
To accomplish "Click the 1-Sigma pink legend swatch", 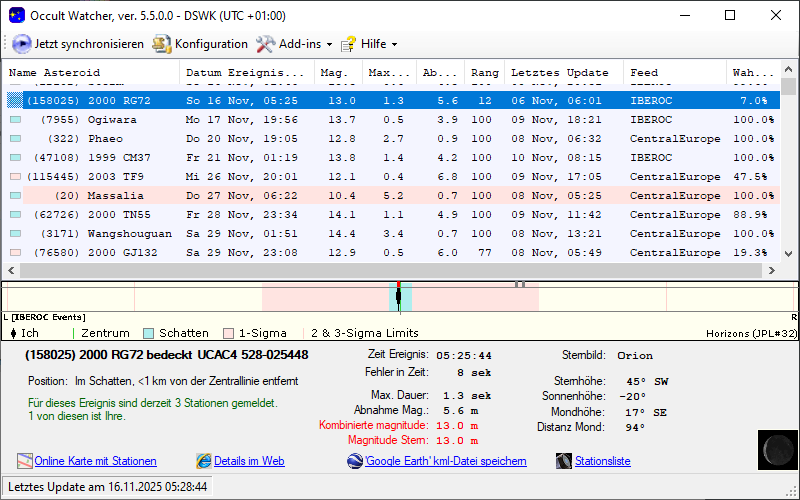I will (x=228, y=333).
